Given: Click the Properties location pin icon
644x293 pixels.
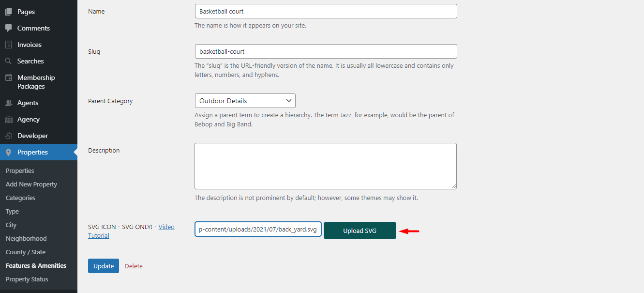Looking at the screenshot, I should pyautogui.click(x=9, y=152).
